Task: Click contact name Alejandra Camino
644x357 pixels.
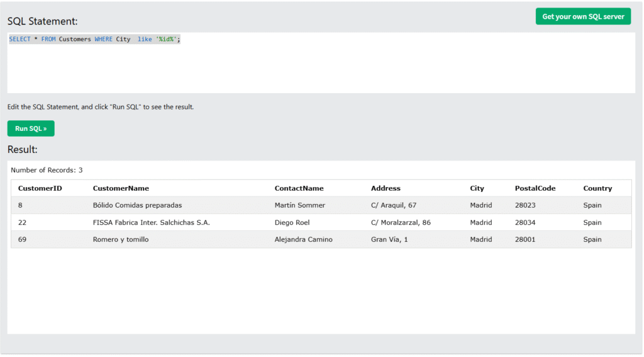Action: [303, 239]
